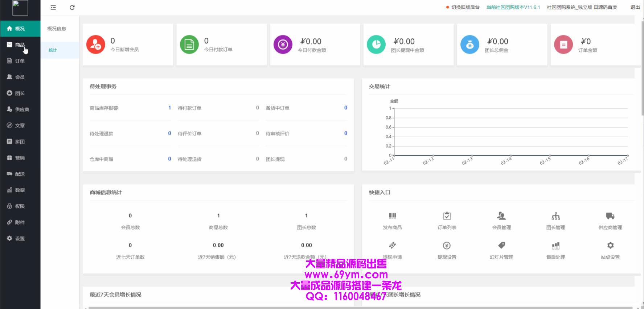Click 退出 to log out

point(635,7)
